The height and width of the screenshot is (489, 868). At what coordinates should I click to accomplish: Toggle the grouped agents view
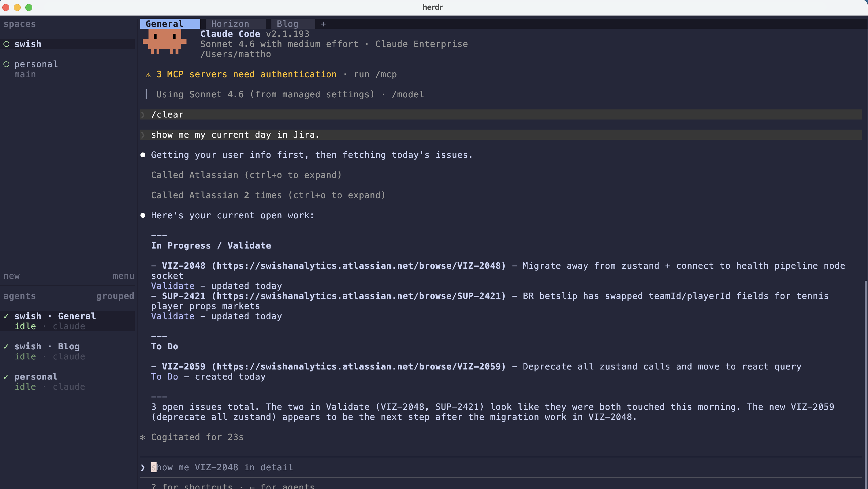115,296
